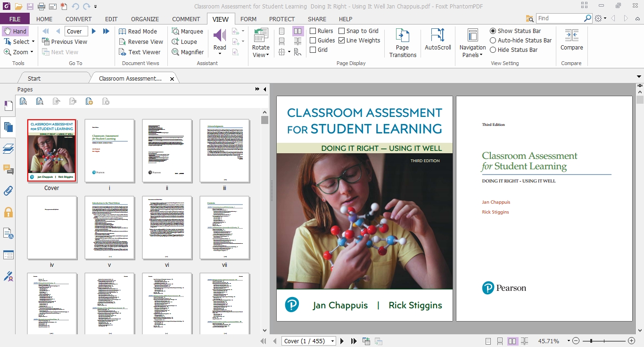Image resolution: width=644 pixels, height=347 pixels.
Task: Start AutoScroll
Action: 438,39
